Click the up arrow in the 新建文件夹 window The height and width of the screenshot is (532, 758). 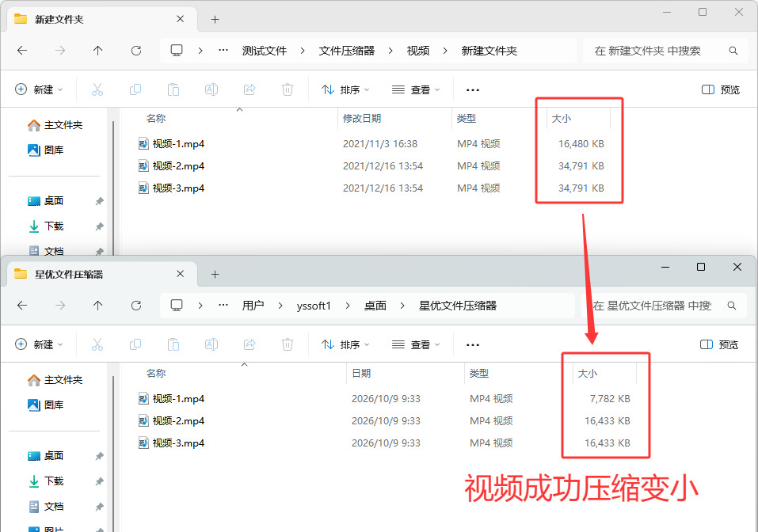(98, 50)
